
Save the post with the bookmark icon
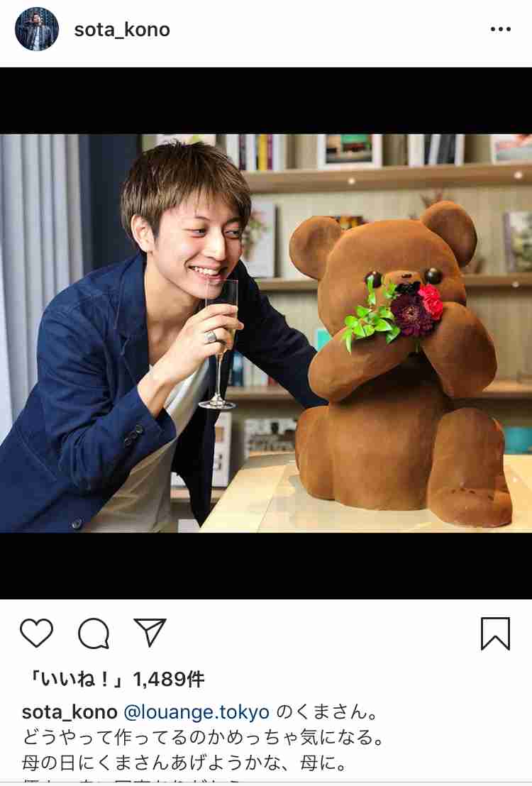pyautogui.click(x=495, y=633)
